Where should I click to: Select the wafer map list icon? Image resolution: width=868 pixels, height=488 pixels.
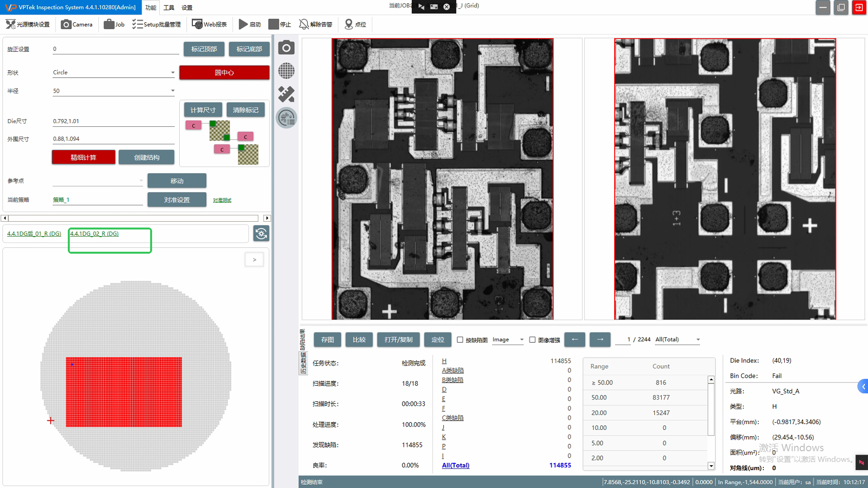(286, 118)
